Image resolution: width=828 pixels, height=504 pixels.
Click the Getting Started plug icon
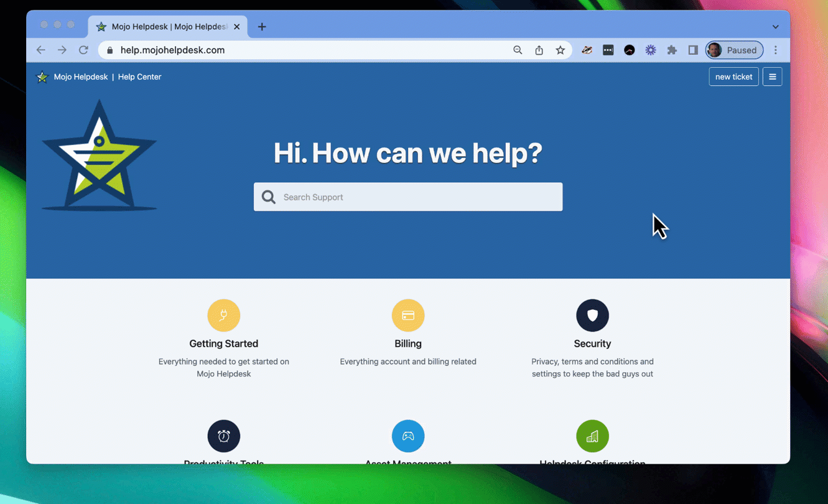tap(224, 315)
